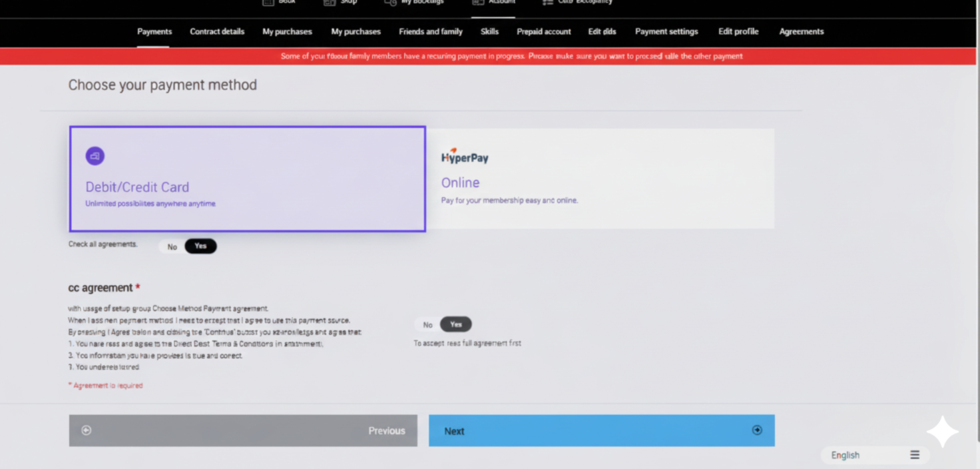Image resolution: width=980 pixels, height=469 pixels.
Task: Click the left arrow icon on Previous
Action: (x=87, y=430)
